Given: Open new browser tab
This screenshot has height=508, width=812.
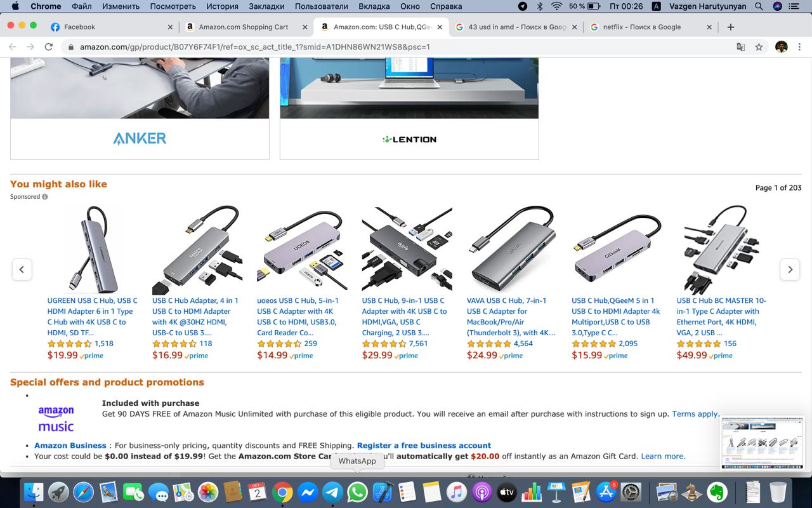Looking at the screenshot, I should (730, 27).
